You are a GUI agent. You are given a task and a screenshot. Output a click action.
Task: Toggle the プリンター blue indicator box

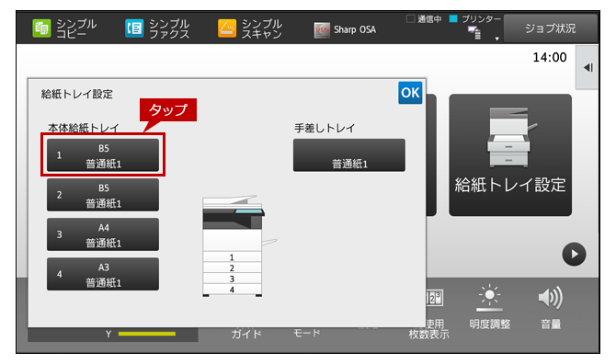click(x=453, y=18)
